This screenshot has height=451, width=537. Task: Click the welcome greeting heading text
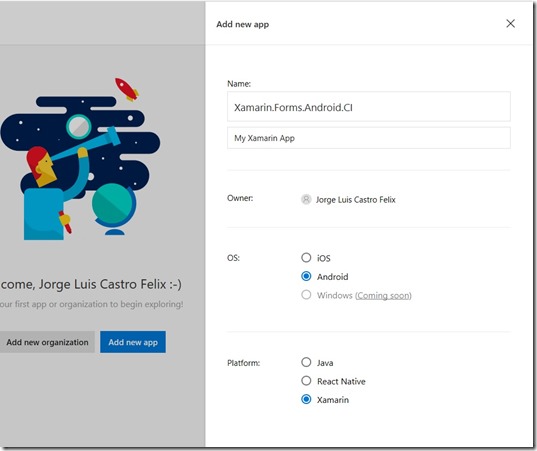(x=91, y=284)
